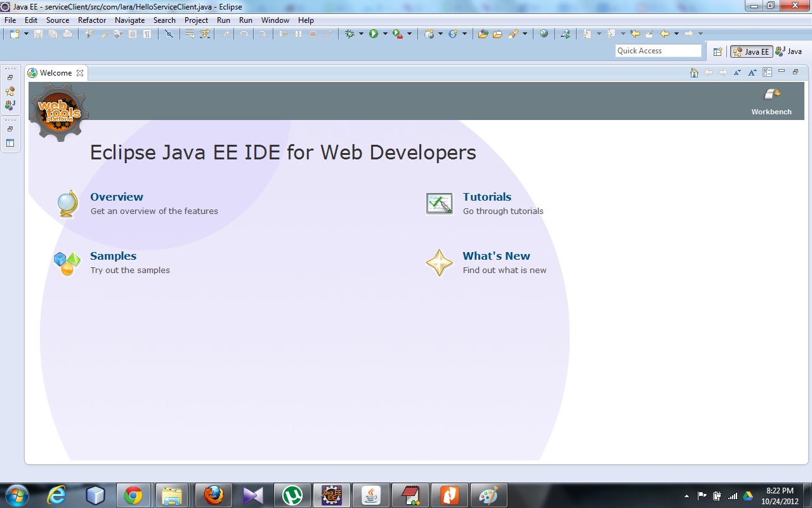
Task: Click the Save icon in toolbar
Action: (x=38, y=34)
